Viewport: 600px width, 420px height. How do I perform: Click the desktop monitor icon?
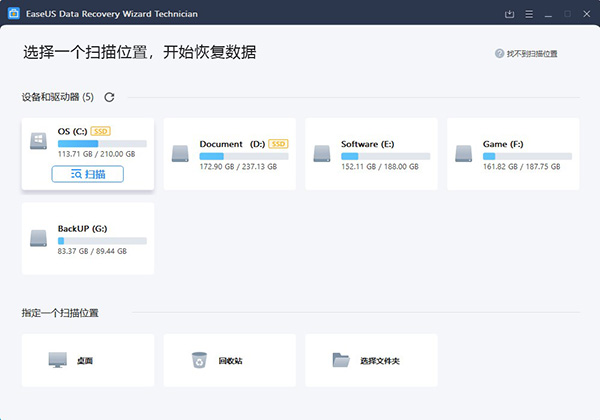tap(56, 360)
